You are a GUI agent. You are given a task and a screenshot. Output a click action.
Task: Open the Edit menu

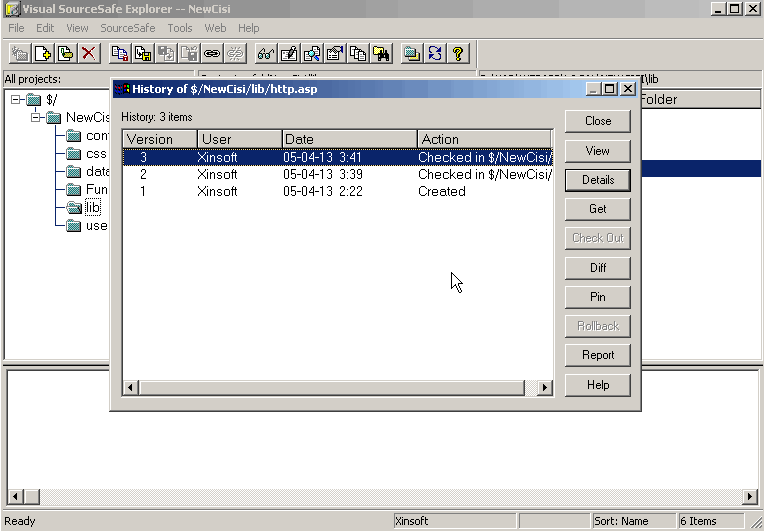pos(45,28)
